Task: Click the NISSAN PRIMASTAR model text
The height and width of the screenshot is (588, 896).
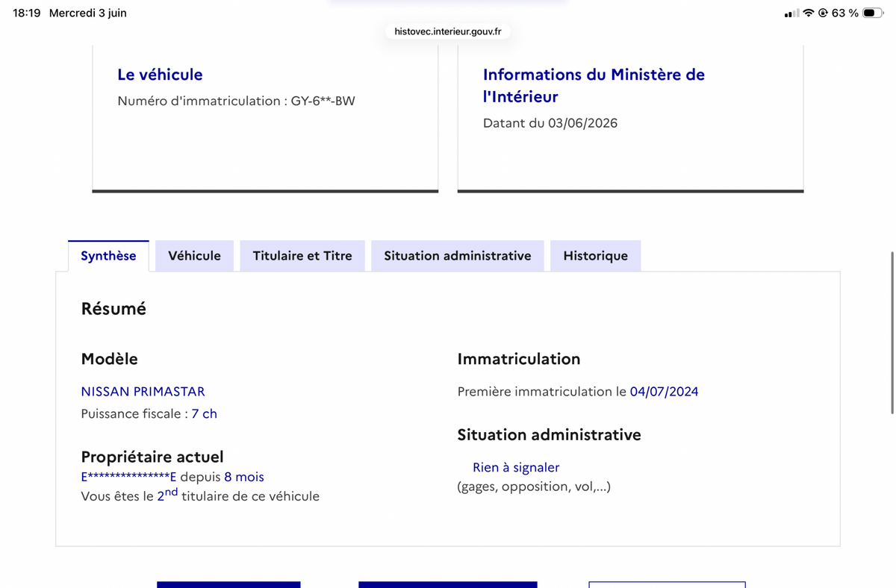Action: click(143, 391)
